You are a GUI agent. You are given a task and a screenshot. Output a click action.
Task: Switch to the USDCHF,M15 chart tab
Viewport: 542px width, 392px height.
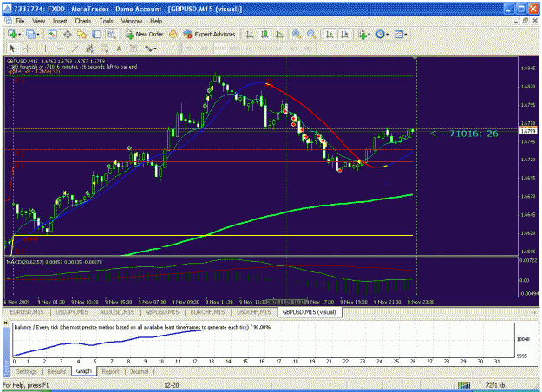click(x=253, y=312)
